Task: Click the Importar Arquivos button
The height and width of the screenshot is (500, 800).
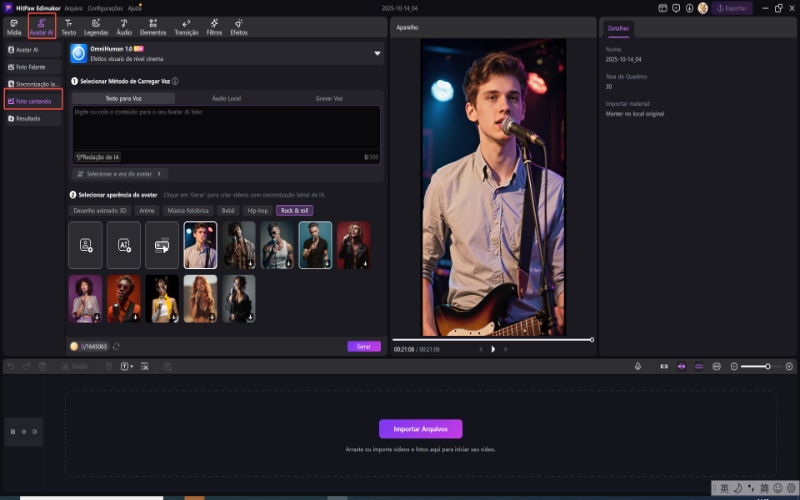Action: click(x=420, y=429)
